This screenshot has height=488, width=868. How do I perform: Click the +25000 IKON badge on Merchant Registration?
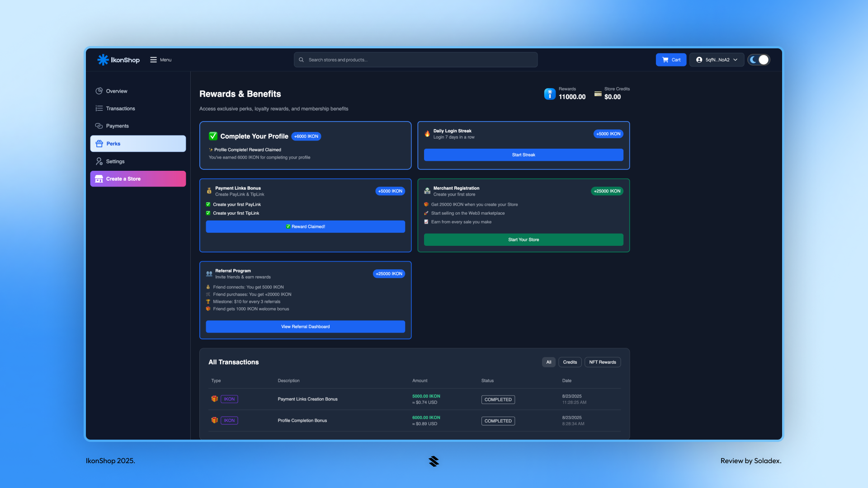coord(607,191)
